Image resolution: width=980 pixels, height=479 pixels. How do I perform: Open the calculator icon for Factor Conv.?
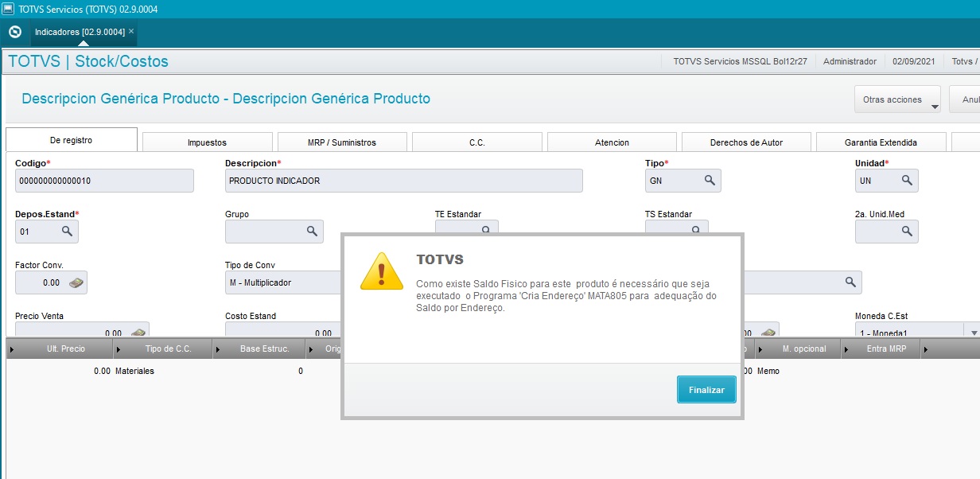[x=76, y=282]
